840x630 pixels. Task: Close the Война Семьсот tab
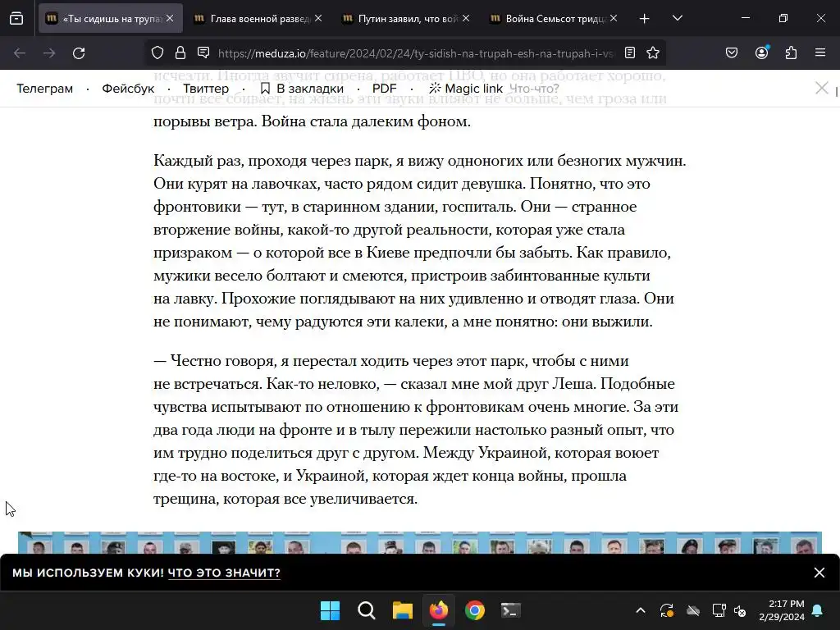coord(614,18)
